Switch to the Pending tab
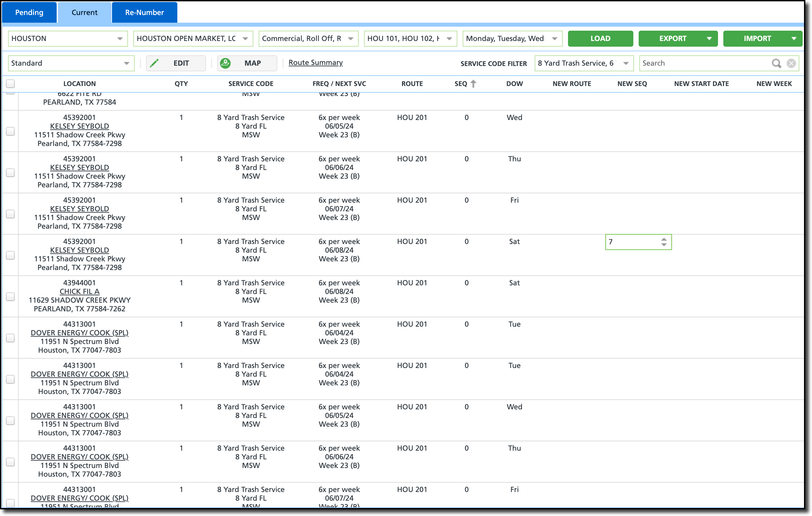 [29, 12]
